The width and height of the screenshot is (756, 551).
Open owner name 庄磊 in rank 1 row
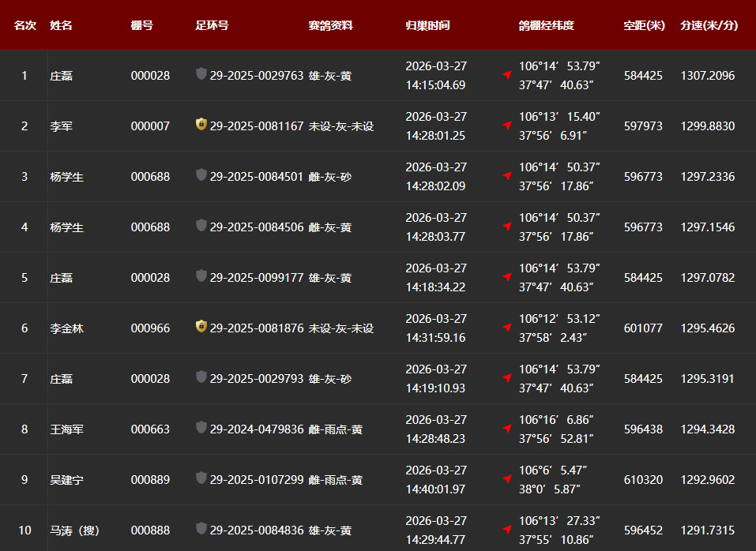61,76
